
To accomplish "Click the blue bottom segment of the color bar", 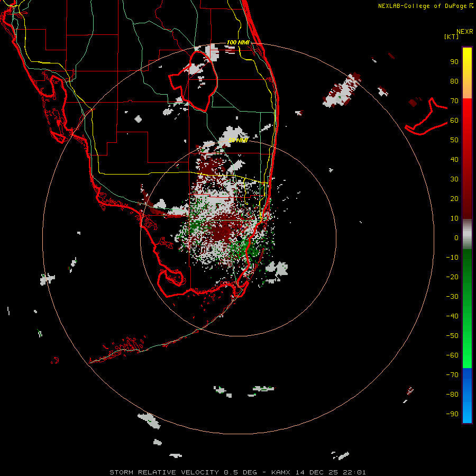I will 467,396.
